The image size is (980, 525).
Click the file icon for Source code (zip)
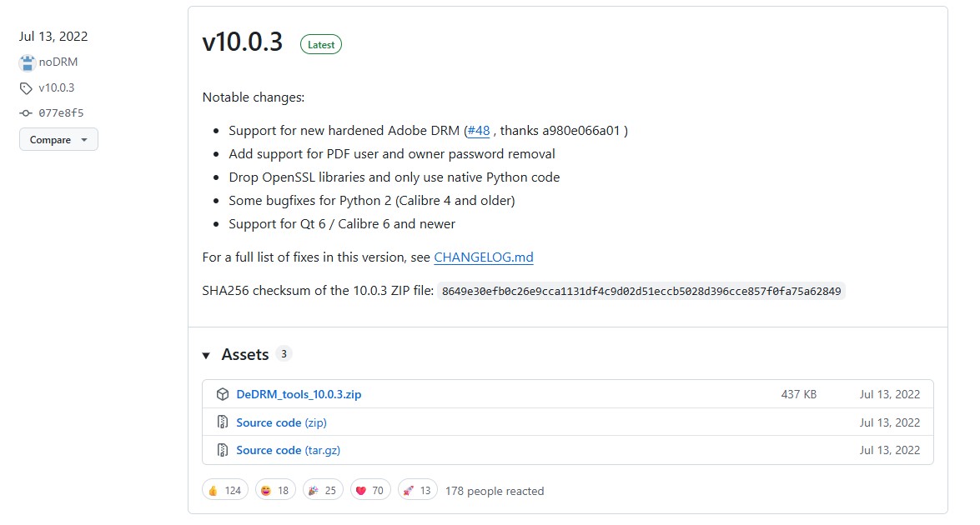tap(223, 422)
